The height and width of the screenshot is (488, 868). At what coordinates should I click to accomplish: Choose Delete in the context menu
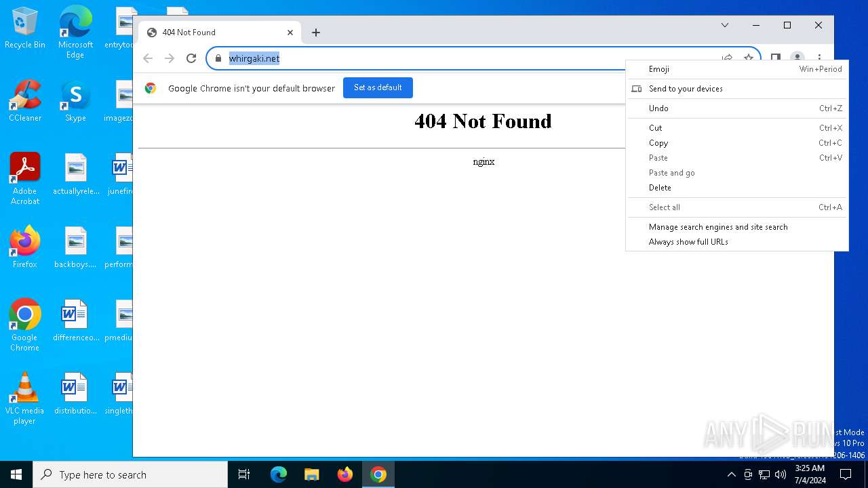coord(737,188)
